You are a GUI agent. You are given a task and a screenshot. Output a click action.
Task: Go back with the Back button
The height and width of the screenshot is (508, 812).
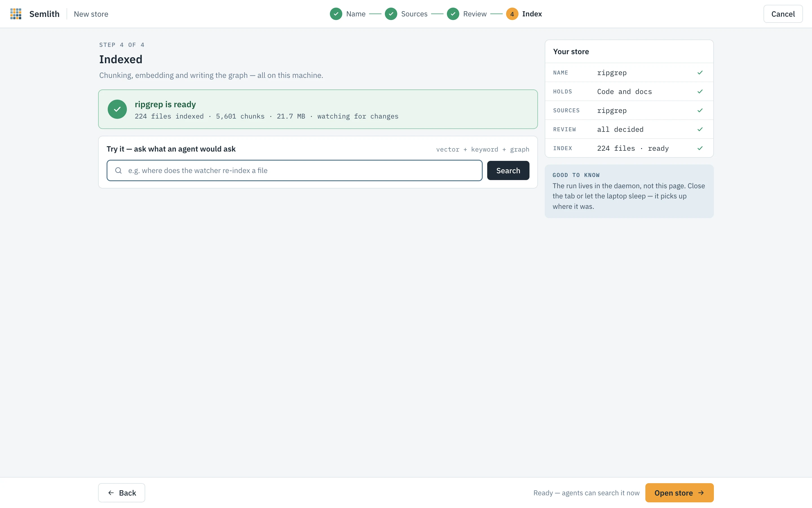tap(122, 492)
